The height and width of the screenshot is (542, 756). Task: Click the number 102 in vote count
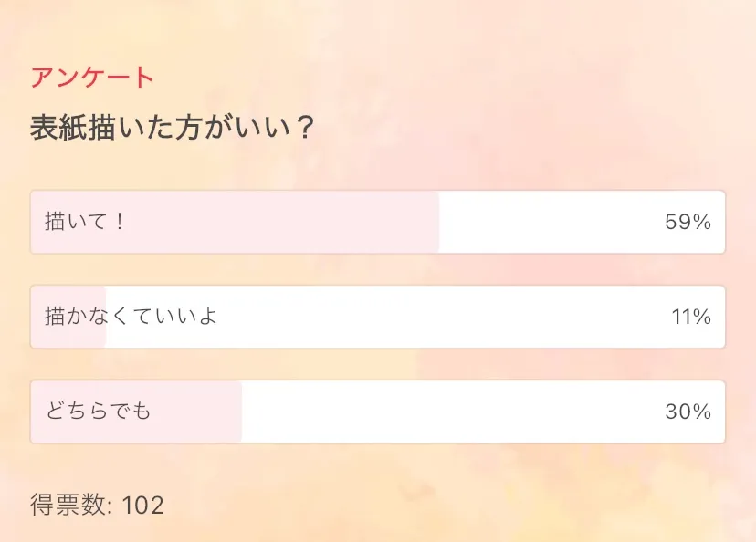[x=142, y=505]
